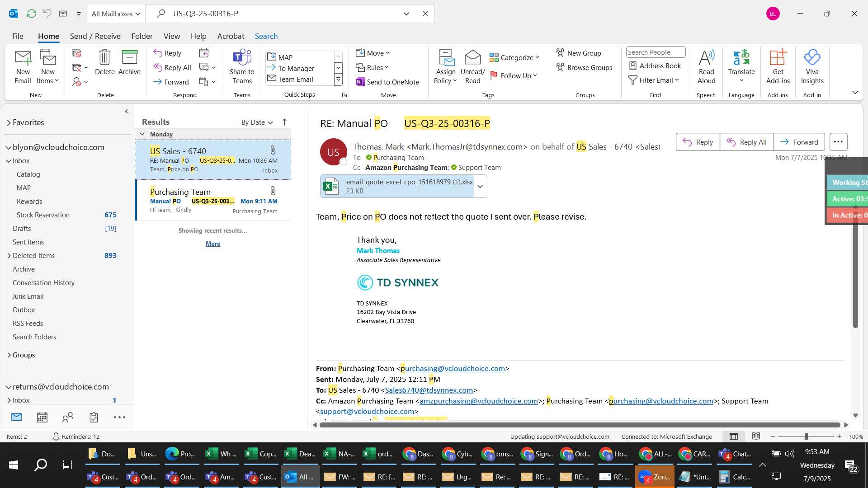Expand the Favorites section
Viewport: 868px width, 488px height.
tap(9, 122)
